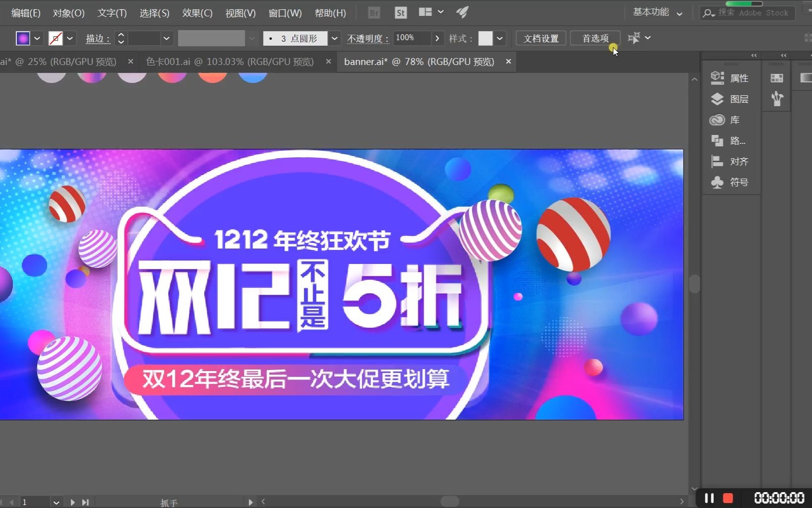
Task: Click the 首选项 button
Action: pyautogui.click(x=595, y=38)
